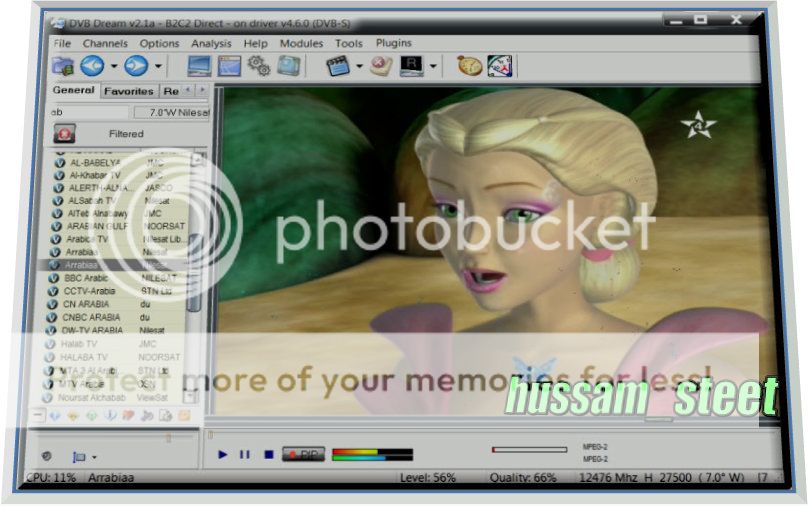808x506 pixels.
Task: Open the File menu
Action: [x=62, y=43]
